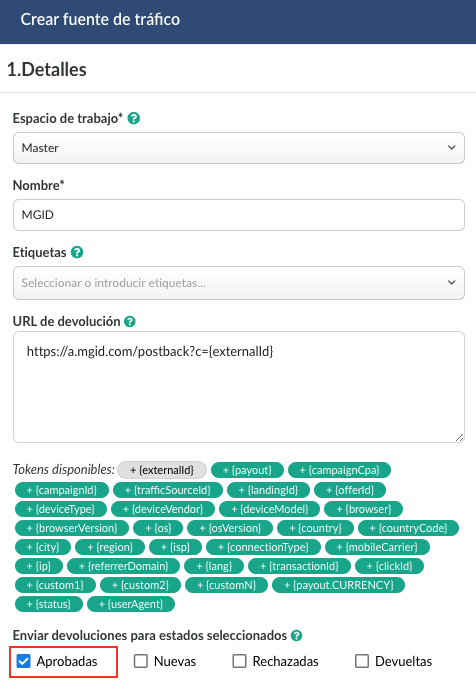The image size is (476, 689).
Task: Enable the Nuevas checkbox
Action: click(141, 661)
